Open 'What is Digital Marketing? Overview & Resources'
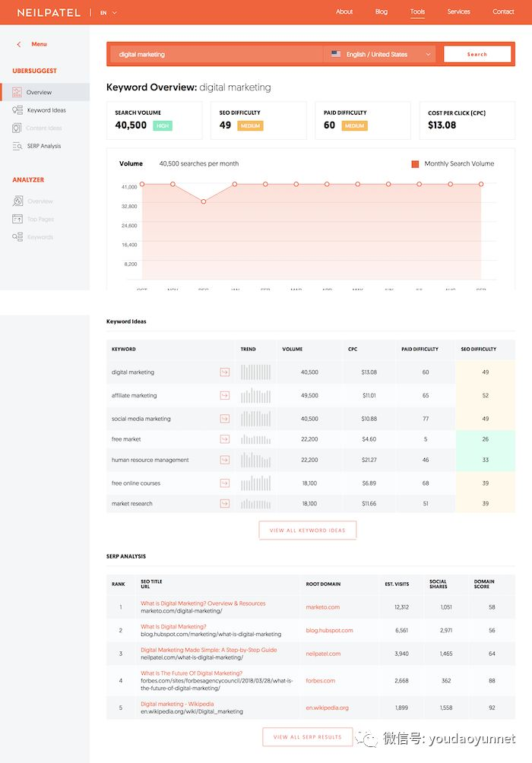This screenshot has height=763, width=532. 203,603
